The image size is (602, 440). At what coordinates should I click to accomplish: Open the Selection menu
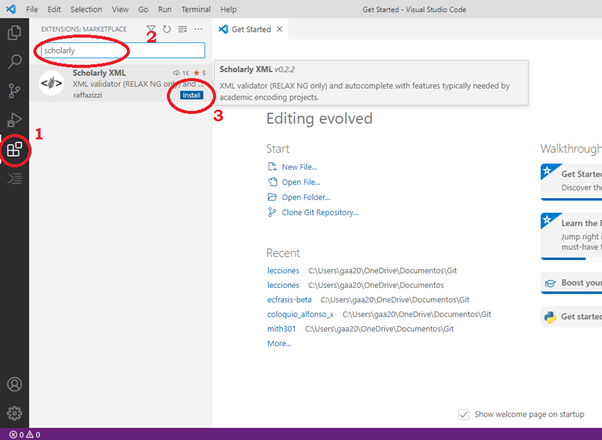(x=86, y=9)
